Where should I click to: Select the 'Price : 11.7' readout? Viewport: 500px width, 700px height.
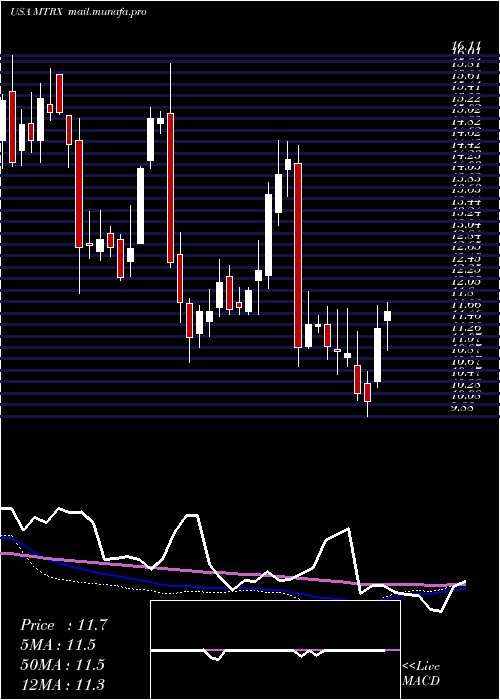[x=63, y=625]
